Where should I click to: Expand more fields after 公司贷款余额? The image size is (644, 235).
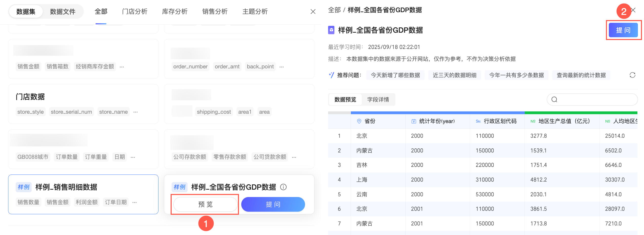294,157
